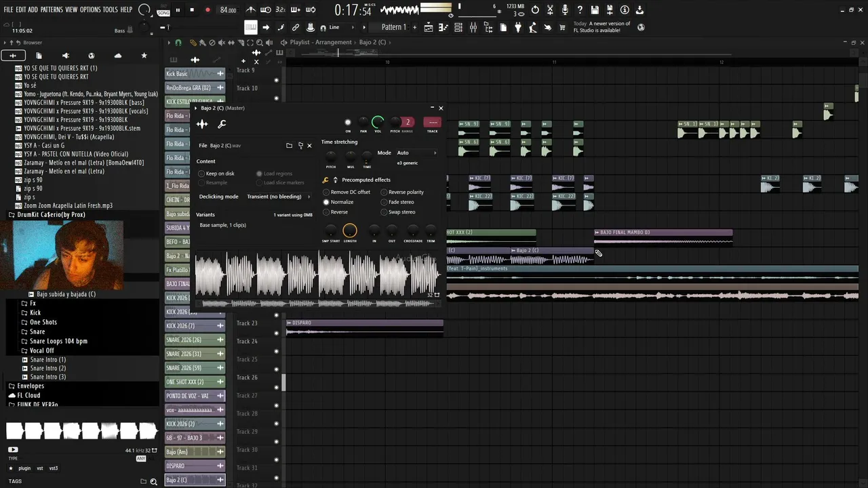The image size is (868, 488).
Task: Select the vst3 type filter tag
Action: point(54,468)
